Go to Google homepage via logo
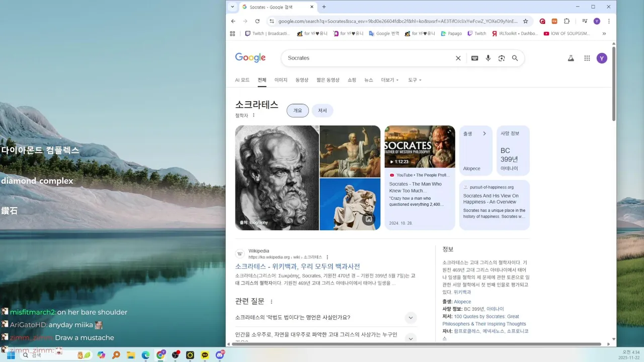Viewport: 644px width, 362px height. click(250, 58)
